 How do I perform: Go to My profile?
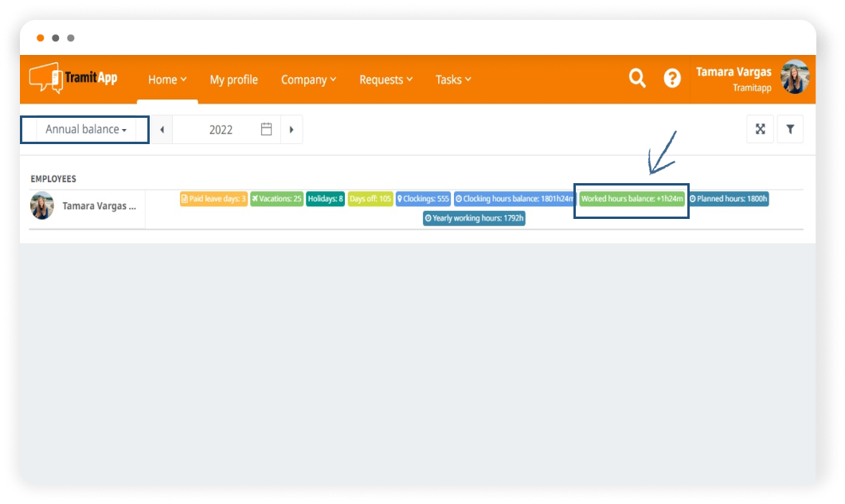click(x=233, y=80)
